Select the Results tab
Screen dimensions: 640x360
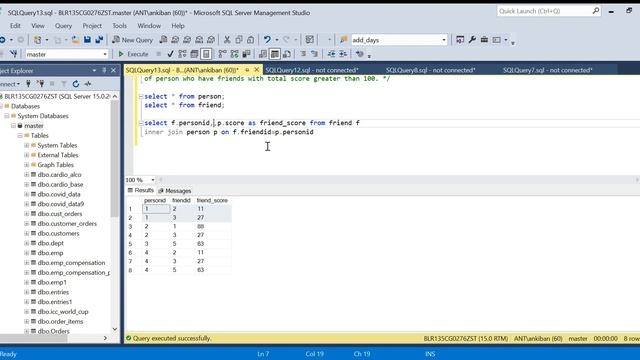(141, 190)
